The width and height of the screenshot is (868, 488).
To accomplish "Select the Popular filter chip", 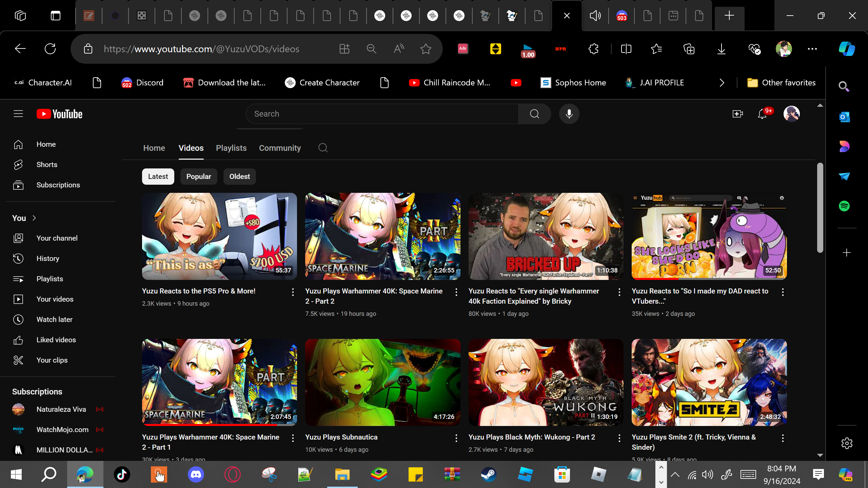I will pos(199,177).
